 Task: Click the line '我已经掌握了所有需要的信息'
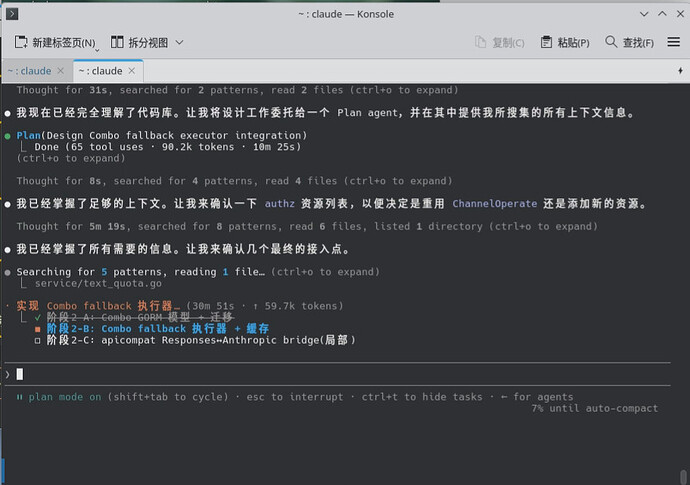pyautogui.click(x=184, y=249)
